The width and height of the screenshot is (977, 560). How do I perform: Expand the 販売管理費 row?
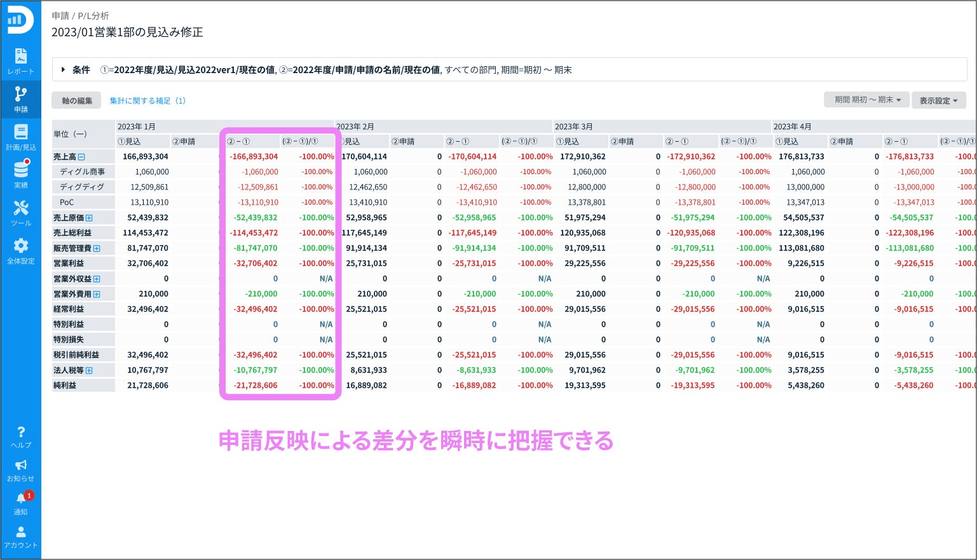[x=97, y=249]
